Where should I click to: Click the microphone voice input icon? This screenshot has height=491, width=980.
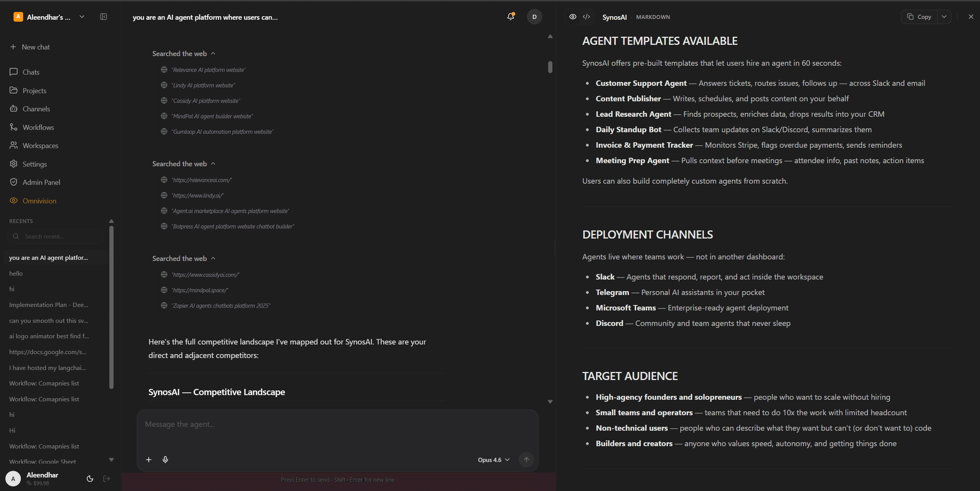(x=165, y=459)
